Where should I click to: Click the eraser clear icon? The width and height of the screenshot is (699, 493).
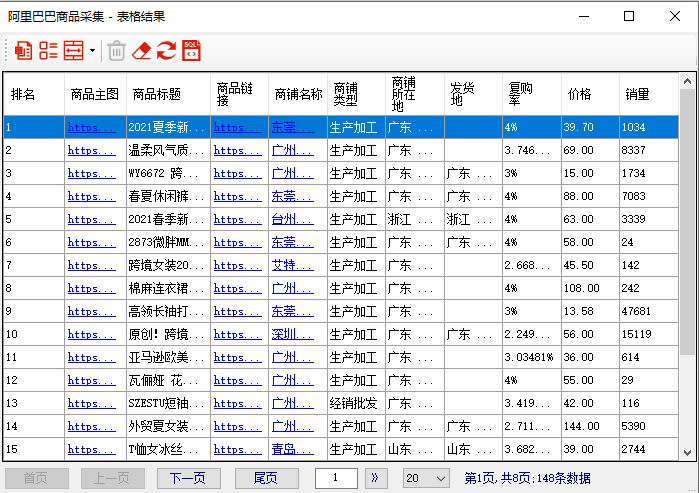[142, 50]
